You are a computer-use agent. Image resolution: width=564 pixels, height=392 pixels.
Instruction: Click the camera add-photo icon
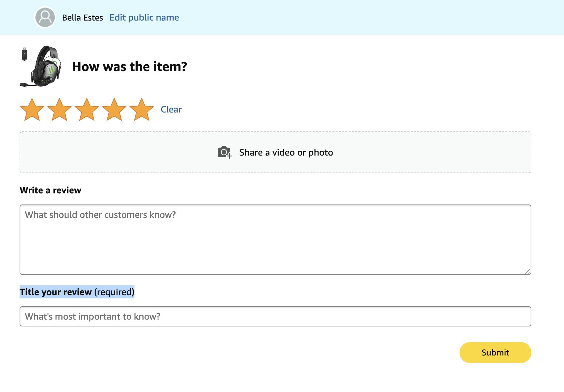click(x=225, y=152)
